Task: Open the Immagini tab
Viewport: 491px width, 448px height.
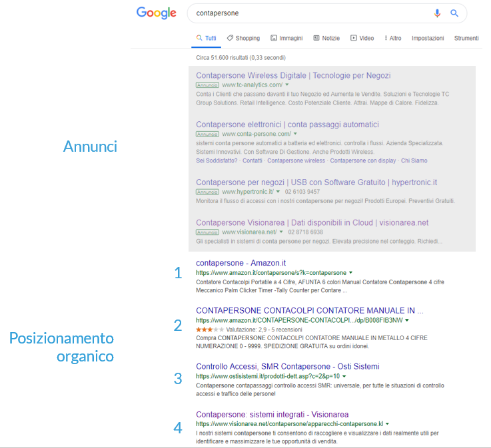Action: [286, 38]
